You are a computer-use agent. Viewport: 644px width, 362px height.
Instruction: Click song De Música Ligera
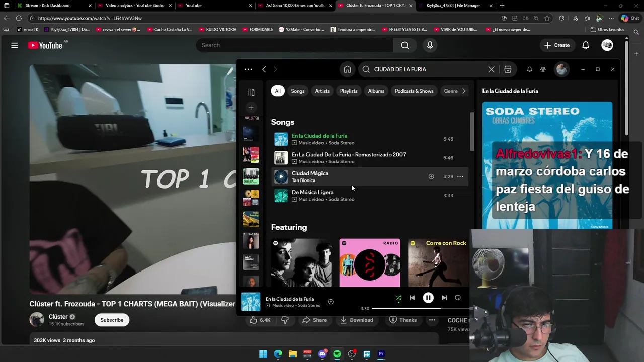(x=312, y=192)
